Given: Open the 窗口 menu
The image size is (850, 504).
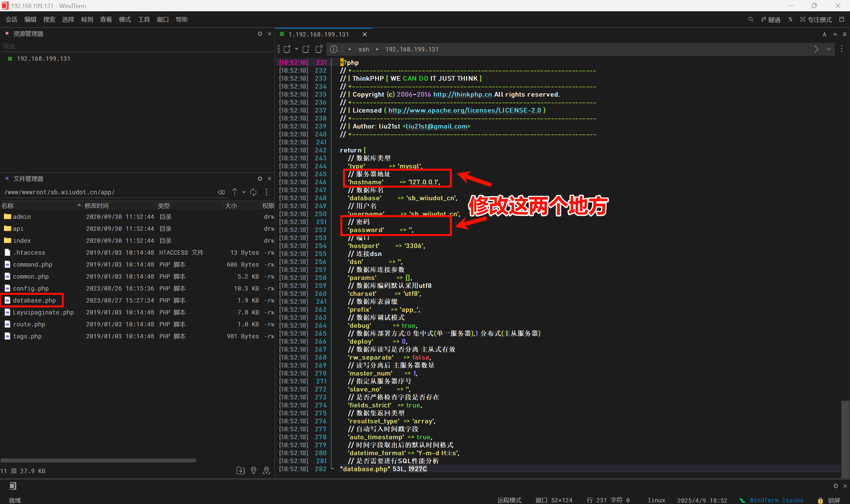Looking at the screenshot, I should tap(163, 19).
